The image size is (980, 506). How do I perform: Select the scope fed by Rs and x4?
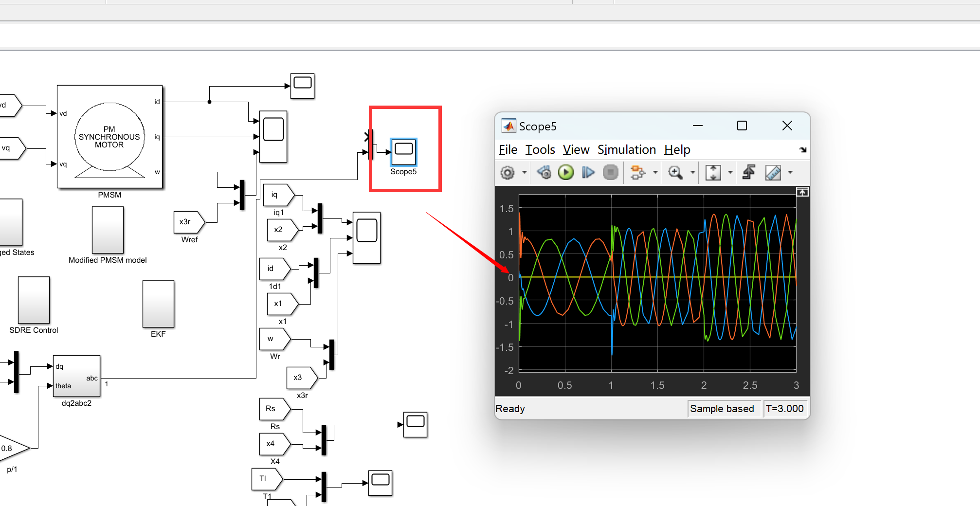coord(415,425)
